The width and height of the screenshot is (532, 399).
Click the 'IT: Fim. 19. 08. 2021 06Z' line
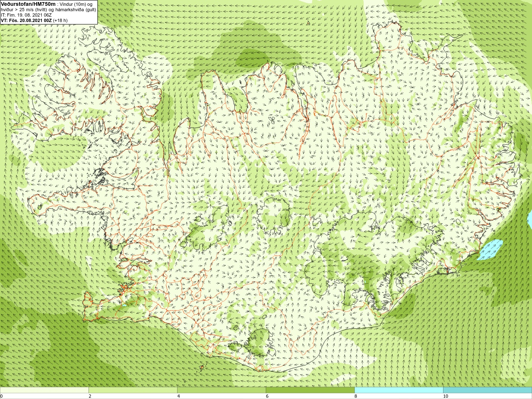(x=26, y=15)
